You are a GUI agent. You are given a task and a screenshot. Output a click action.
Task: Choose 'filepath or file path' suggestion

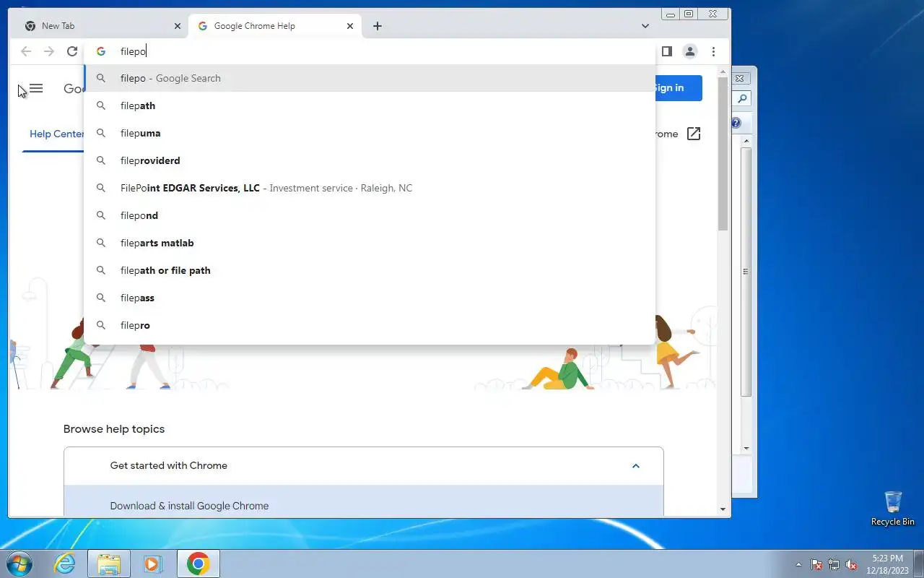[370, 270]
